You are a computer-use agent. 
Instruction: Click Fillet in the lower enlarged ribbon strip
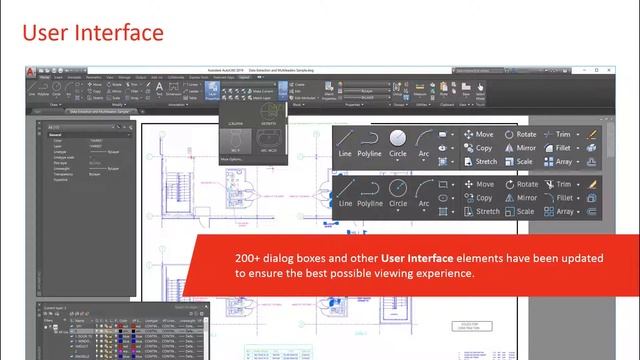(558, 198)
